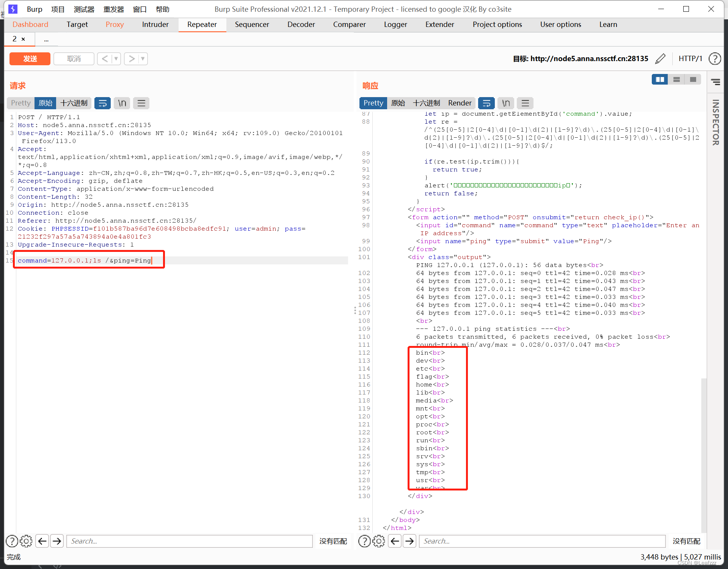Open the 重发器 menu
The width and height of the screenshot is (728, 569).
pos(114,9)
